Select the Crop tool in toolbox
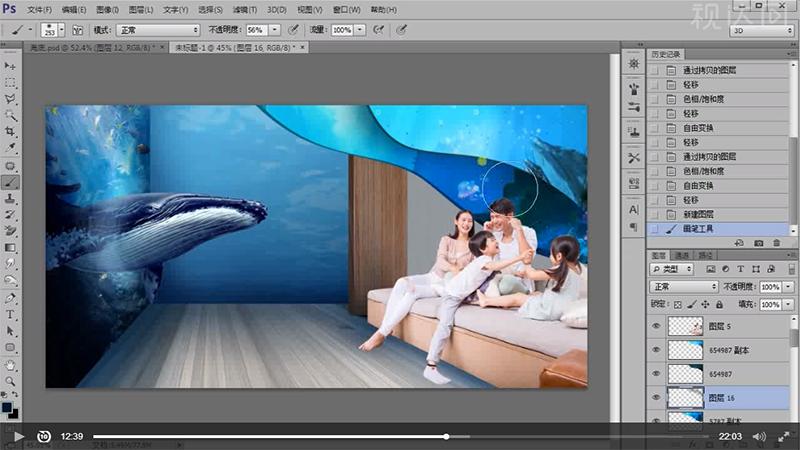Screen dimensions: 800x450 click(x=11, y=133)
